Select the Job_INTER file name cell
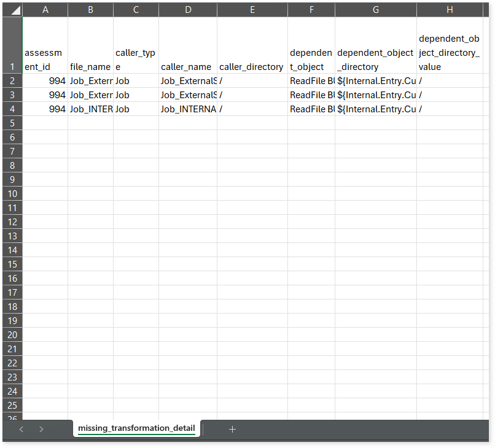 tap(90, 109)
